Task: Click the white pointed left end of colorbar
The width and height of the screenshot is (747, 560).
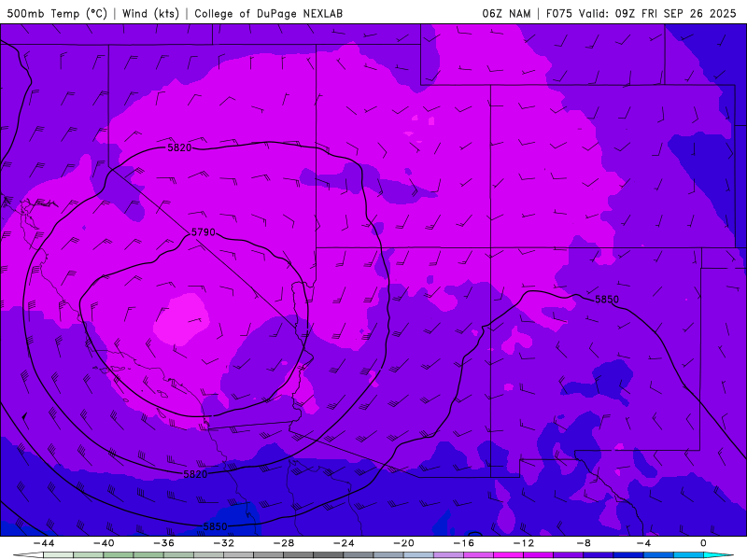Action: tap(28, 555)
